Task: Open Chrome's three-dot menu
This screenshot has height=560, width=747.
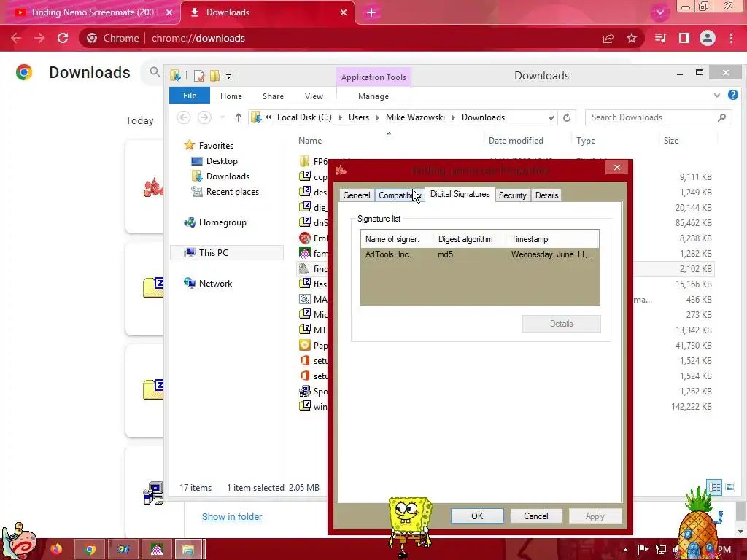Action: coord(731,38)
